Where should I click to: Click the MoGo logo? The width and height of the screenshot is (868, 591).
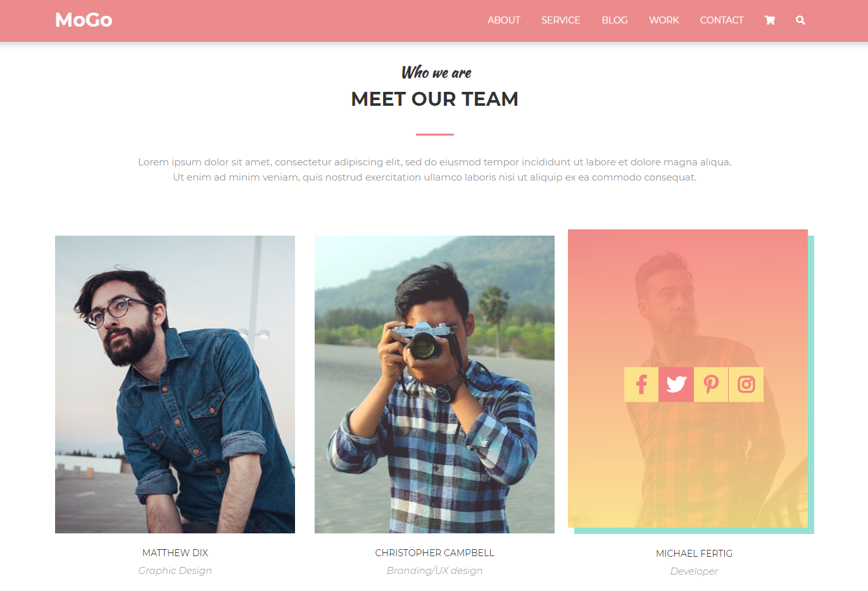(x=84, y=20)
